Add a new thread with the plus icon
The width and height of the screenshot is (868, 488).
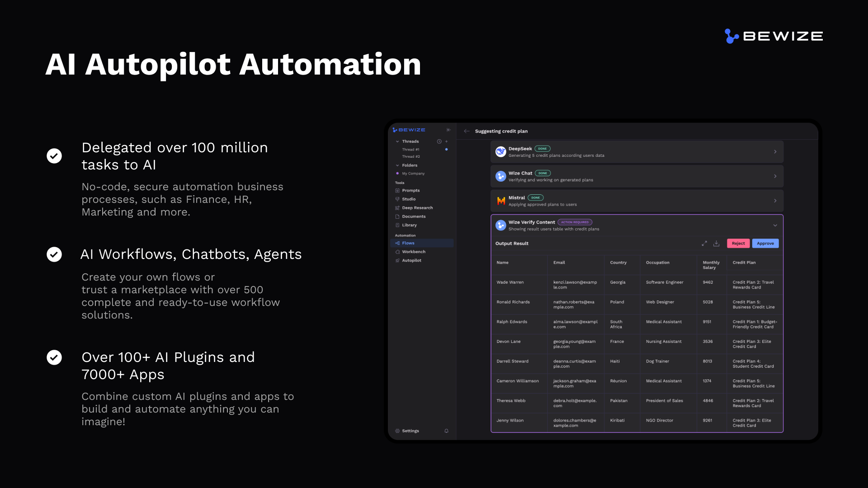(x=446, y=141)
